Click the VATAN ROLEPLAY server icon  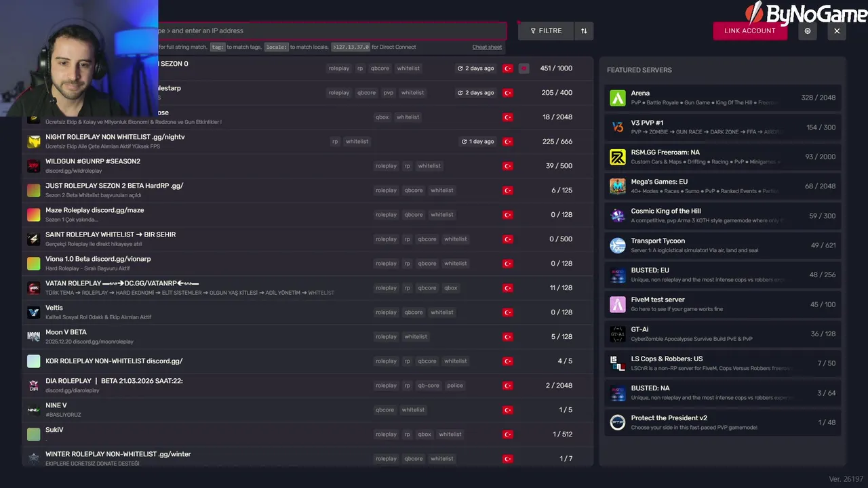click(34, 288)
